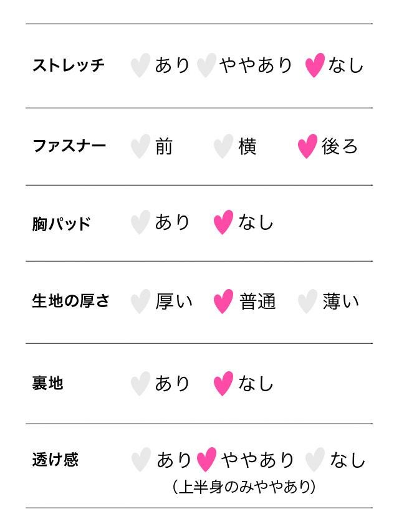
Task: Click the gray heart beside ファスナー 横
Action: [x=224, y=146]
